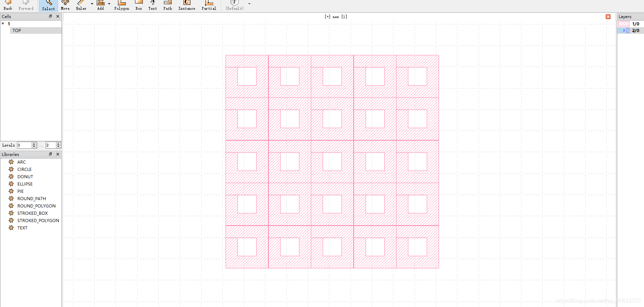Click the Add tool icon
This screenshot has height=307, width=644.
click(x=101, y=5)
